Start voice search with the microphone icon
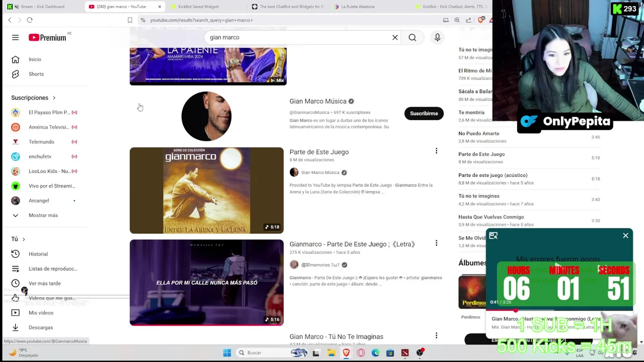The image size is (644, 362). coord(437,37)
